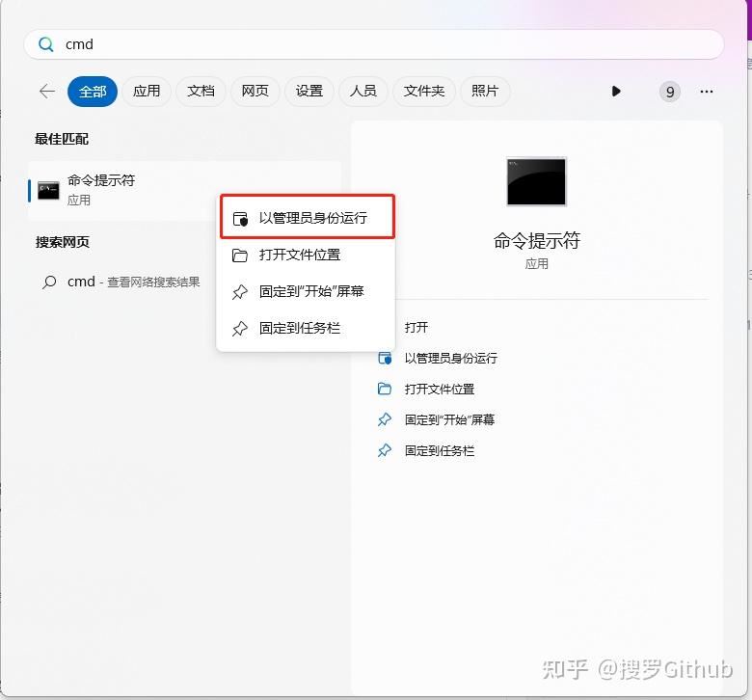The image size is (752, 700).
Task: Select the 设置 filter tab
Action: tap(309, 92)
